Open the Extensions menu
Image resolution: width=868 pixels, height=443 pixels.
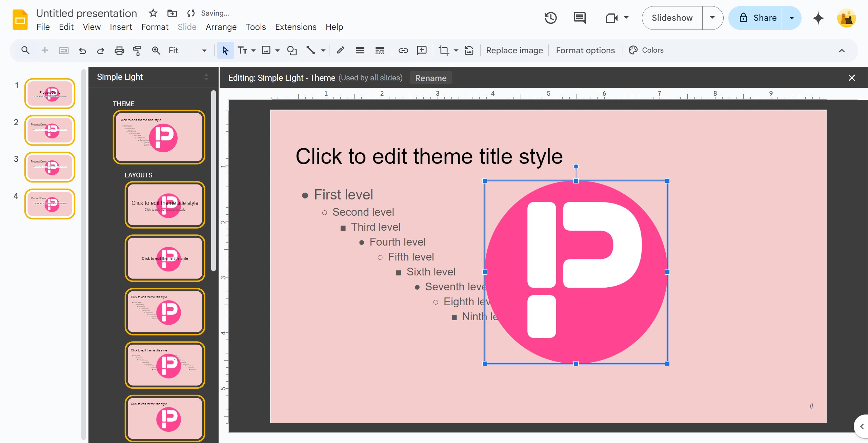pos(296,27)
